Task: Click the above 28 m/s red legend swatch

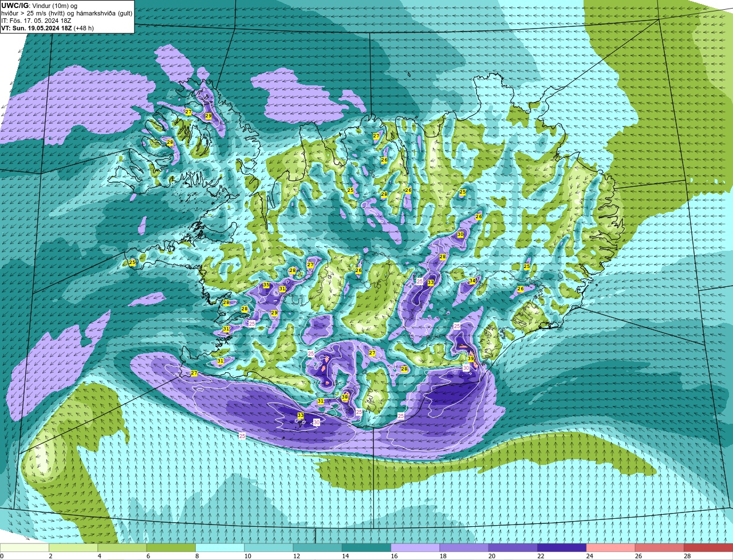Action: 708,548
